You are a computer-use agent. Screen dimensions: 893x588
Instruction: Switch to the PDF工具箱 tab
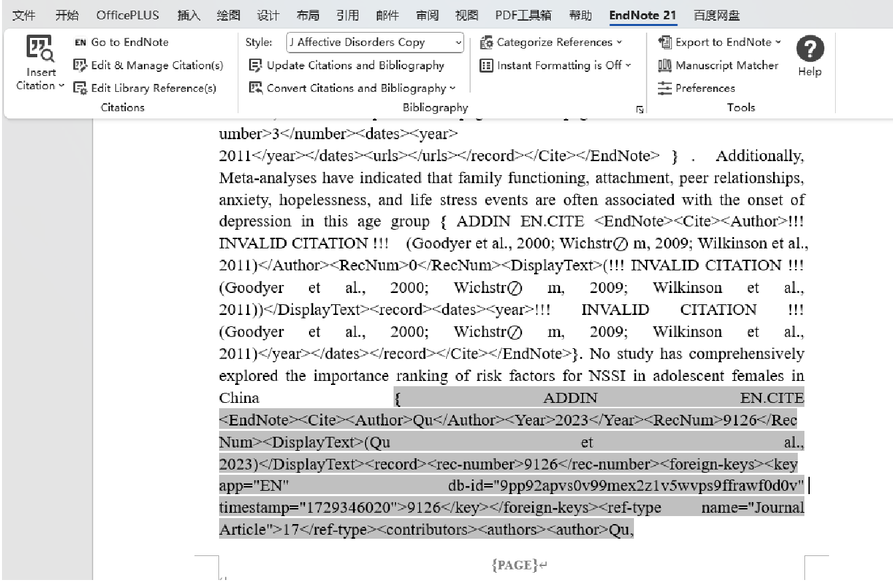coord(524,15)
